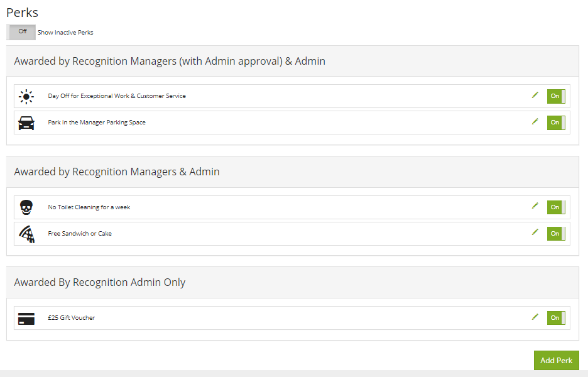588x377 pixels.
Task: Click the credit card icon for Gift Voucher
Action: (26, 319)
